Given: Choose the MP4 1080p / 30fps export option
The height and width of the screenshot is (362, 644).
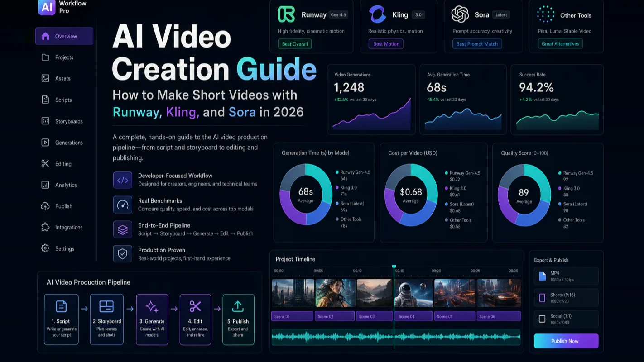Looking at the screenshot, I should (566, 276).
